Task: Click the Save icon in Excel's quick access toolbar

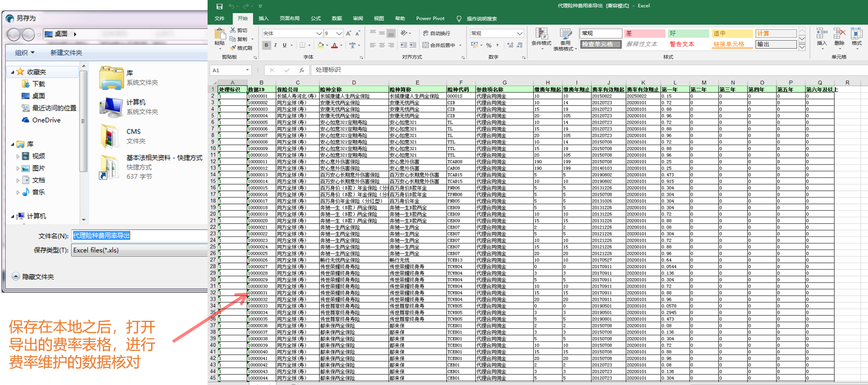Action: coord(219,6)
